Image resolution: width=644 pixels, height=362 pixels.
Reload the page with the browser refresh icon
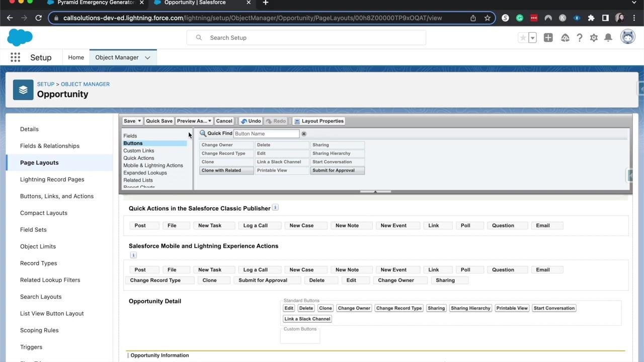(38, 18)
